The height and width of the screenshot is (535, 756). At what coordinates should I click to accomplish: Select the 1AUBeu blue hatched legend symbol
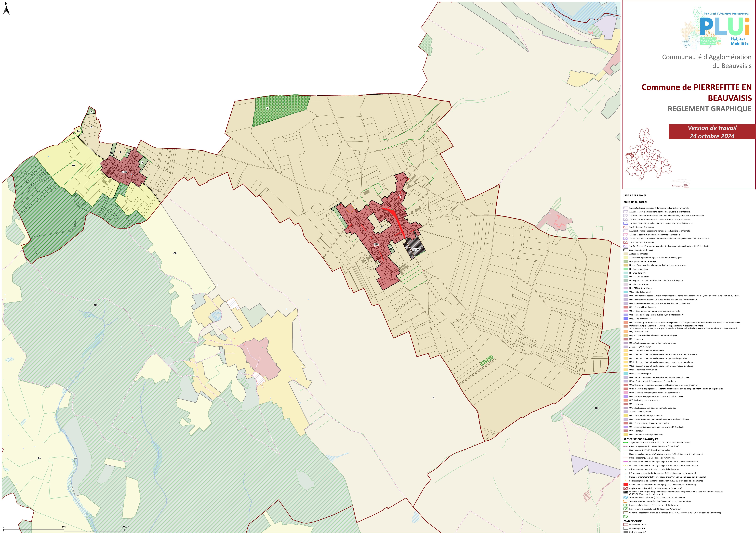tap(626, 223)
